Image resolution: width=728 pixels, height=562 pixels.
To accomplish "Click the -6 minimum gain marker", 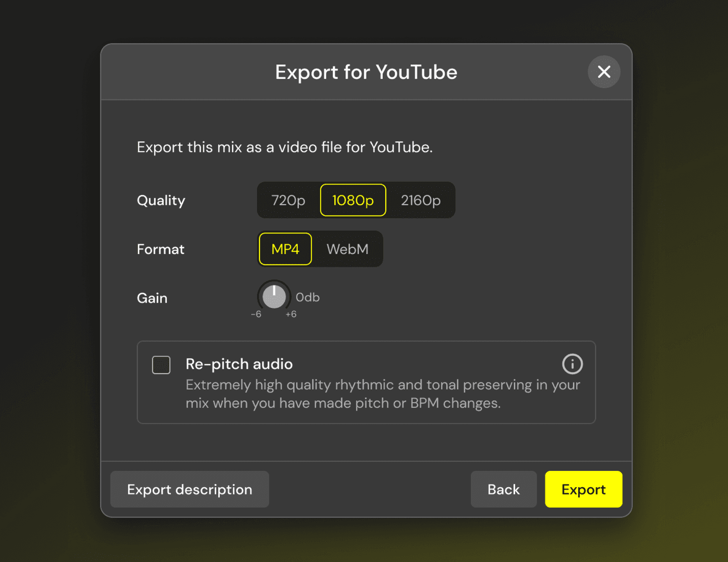I will pos(256,314).
